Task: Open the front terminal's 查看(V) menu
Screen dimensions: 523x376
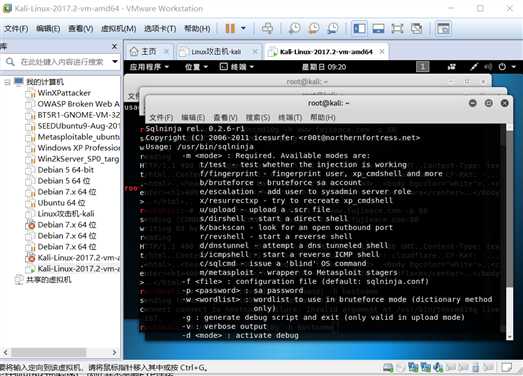Action: click(x=225, y=117)
